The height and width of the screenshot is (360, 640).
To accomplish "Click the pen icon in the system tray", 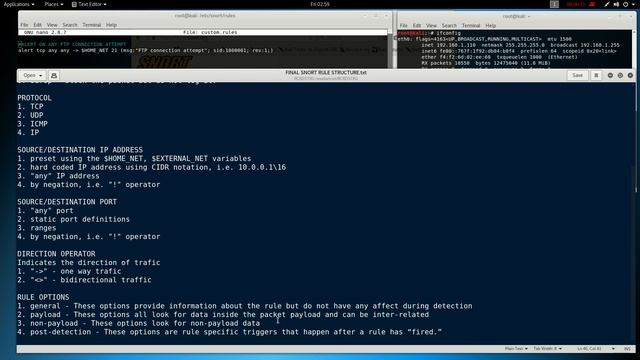I will click(607, 4).
